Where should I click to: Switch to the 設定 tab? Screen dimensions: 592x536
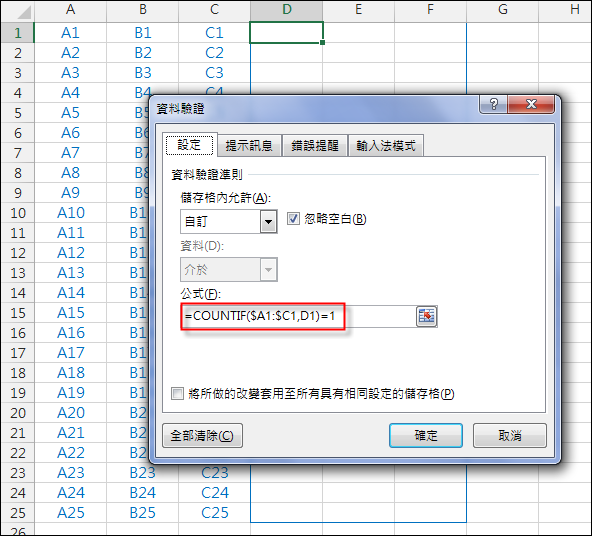190,145
